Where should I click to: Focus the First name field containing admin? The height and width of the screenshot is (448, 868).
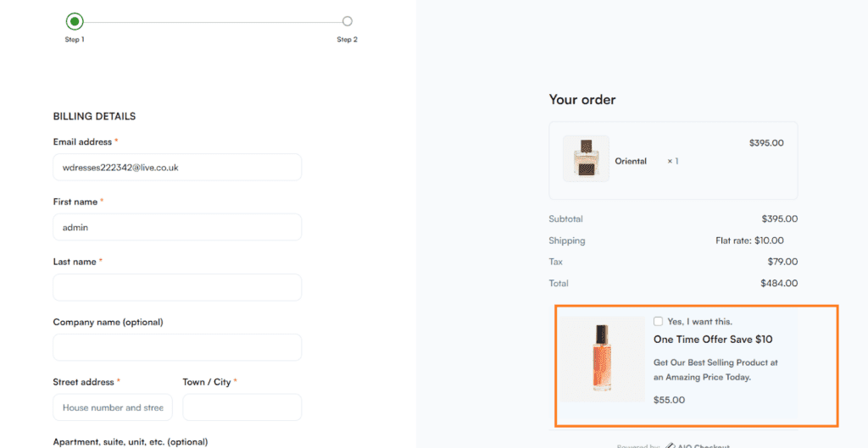point(177,227)
